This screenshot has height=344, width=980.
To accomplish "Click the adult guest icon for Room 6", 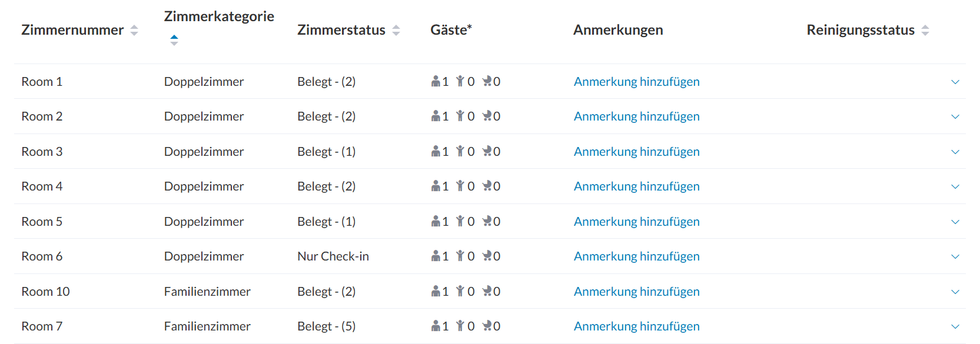I will pyautogui.click(x=435, y=256).
